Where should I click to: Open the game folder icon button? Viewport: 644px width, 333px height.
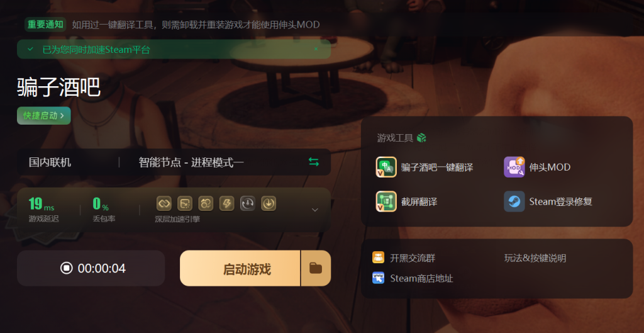[x=316, y=268]
